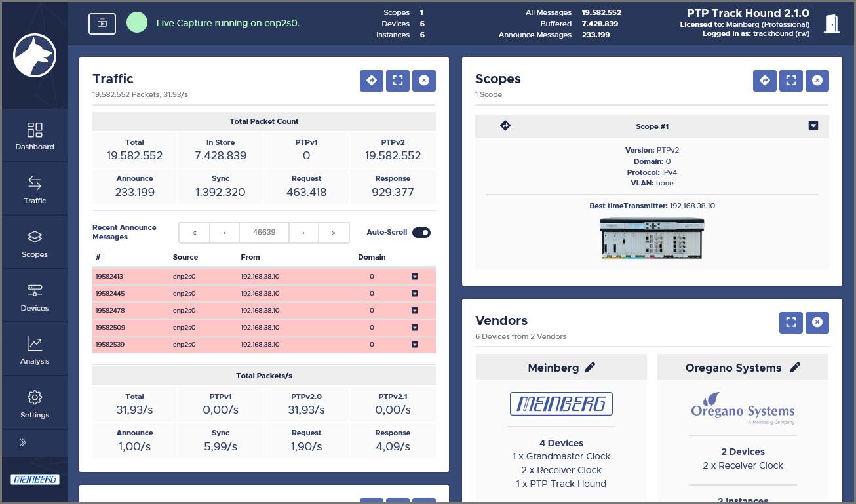The height and width of the screenshot is (504, 856).
Task: Click In Store value 7.428.839
Action: coord(220,156)
